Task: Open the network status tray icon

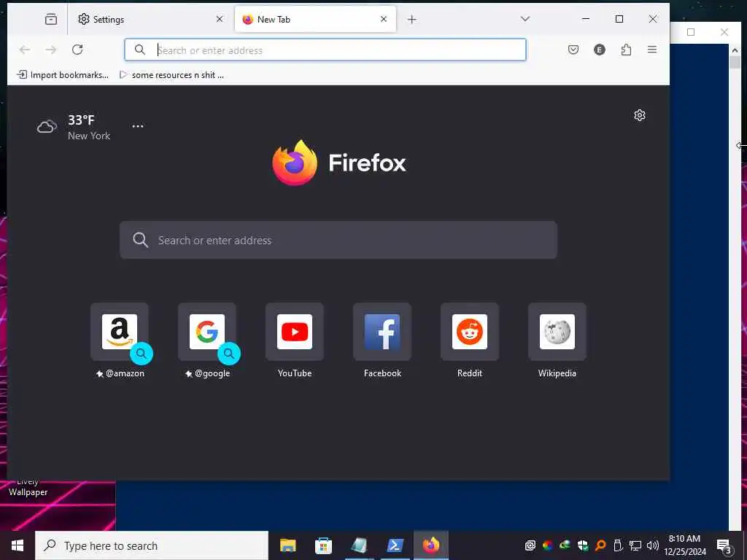Action: pyautogui.click(x=635, y=545)
